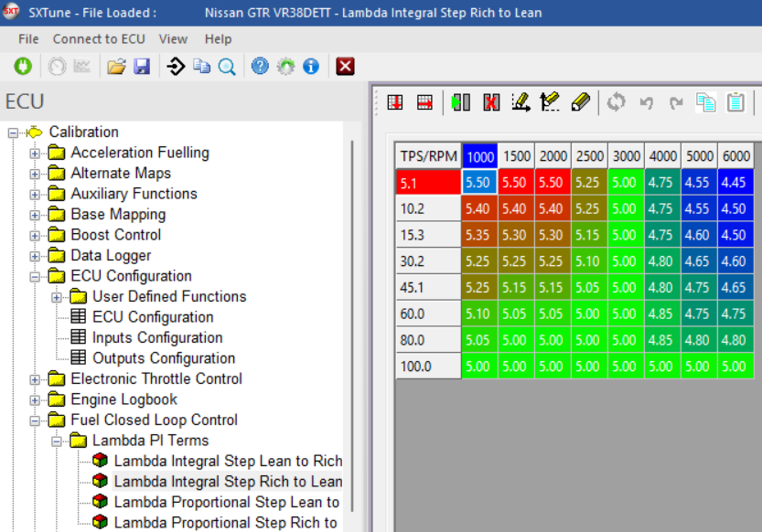This screenshot has width=762, height=532.
Task: Click the map toolbar drag grip handle
Action: pyautogui.click(x=377, y=102)
